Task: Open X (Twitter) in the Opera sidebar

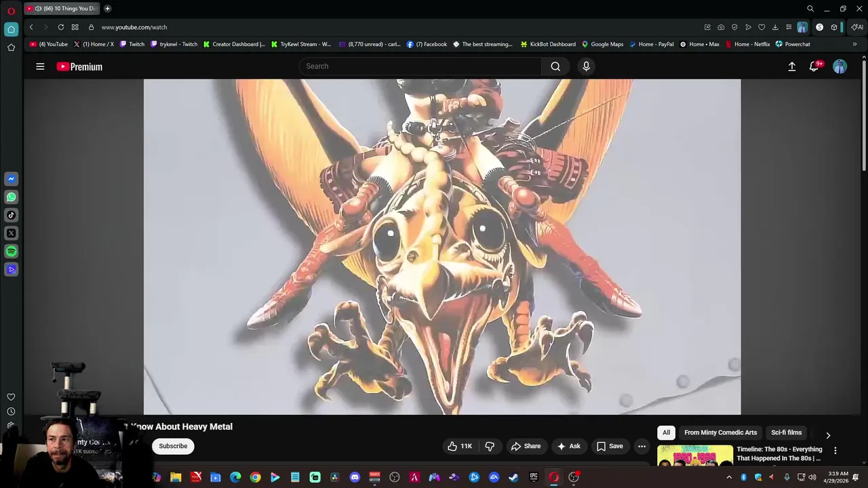Action: tap(11, 233)
